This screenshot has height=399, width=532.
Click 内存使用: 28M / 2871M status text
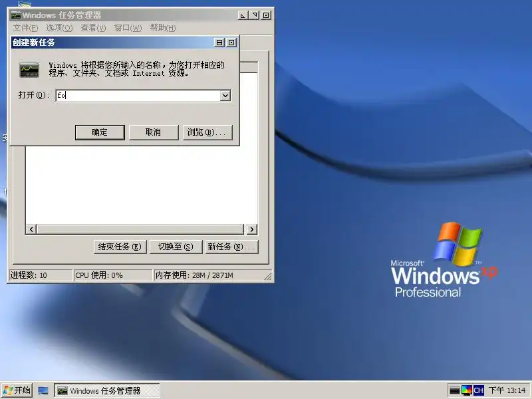click(x=194, y=275)
